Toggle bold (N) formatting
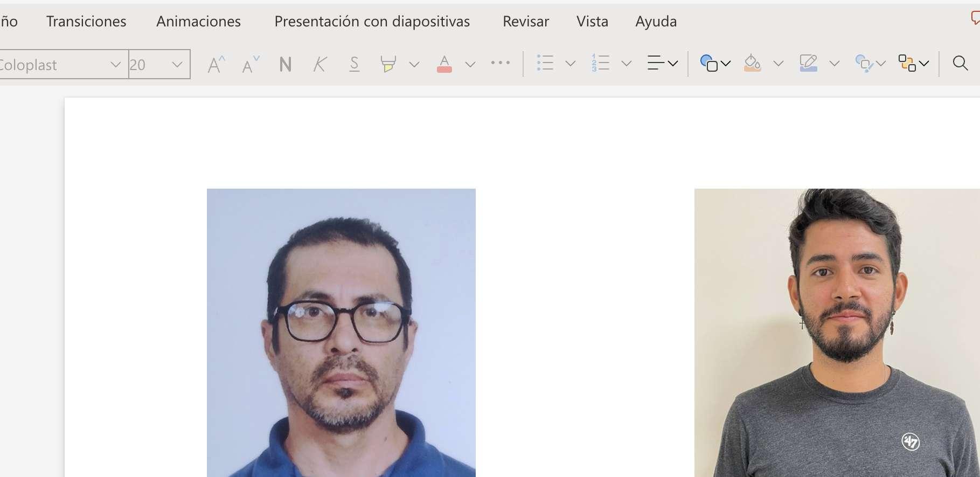The width and height of the screenshot is (980, 477). (x=286, y=65)
